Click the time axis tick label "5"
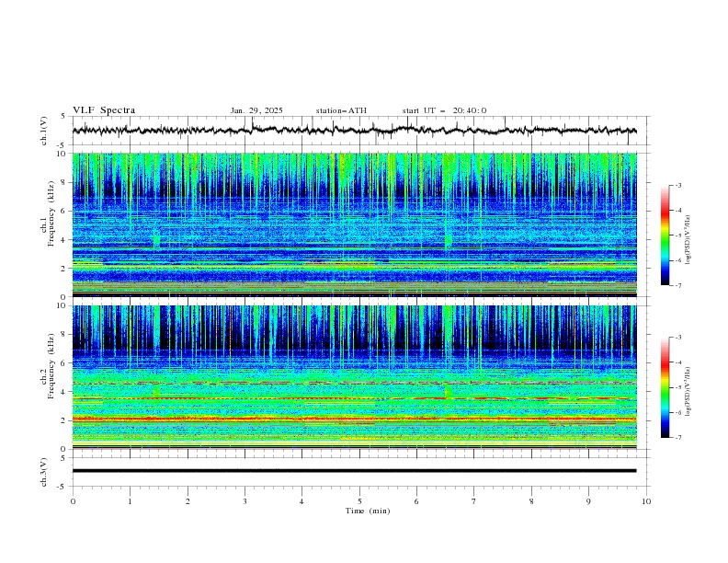This screenshot has width=728, height=563. pos(359,501)
